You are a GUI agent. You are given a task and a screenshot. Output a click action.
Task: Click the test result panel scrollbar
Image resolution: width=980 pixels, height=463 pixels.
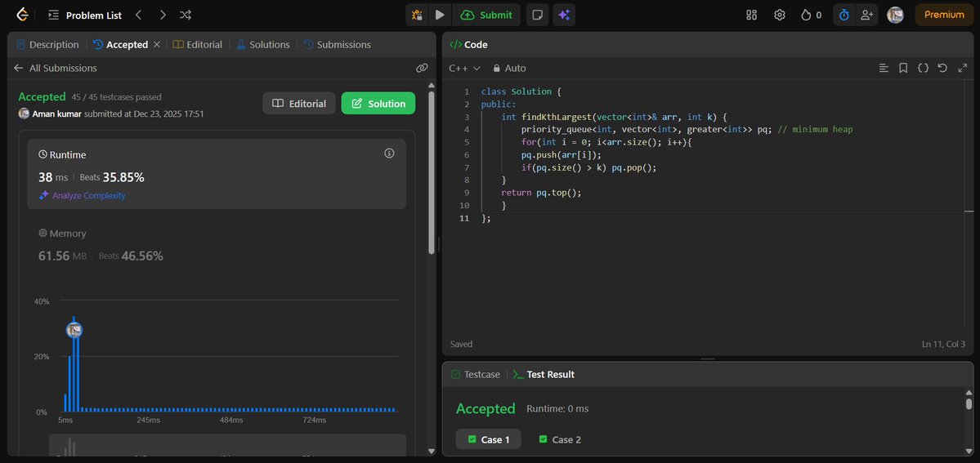(x=969, y=403)
